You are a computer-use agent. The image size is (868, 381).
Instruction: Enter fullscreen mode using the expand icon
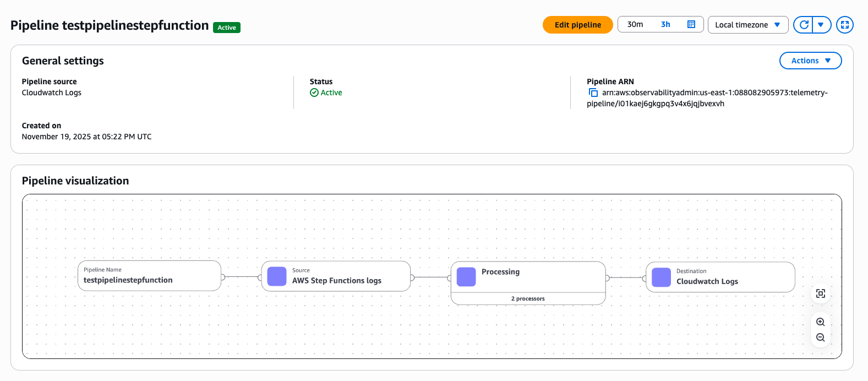(x=844, y=25)
